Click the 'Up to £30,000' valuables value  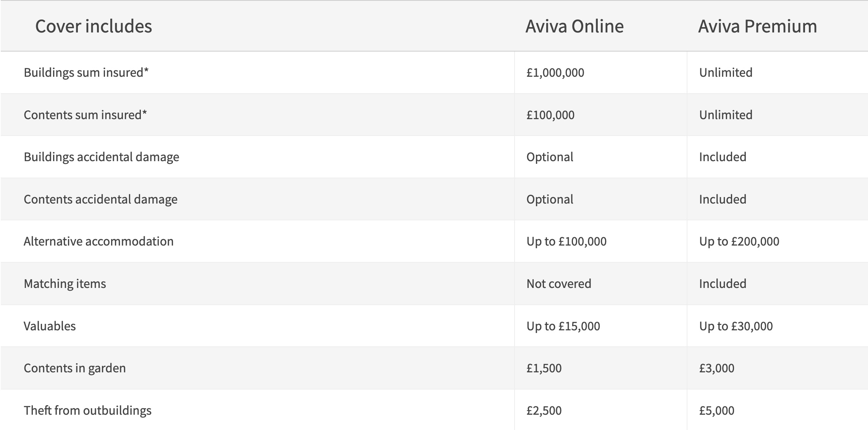(736, 326)
